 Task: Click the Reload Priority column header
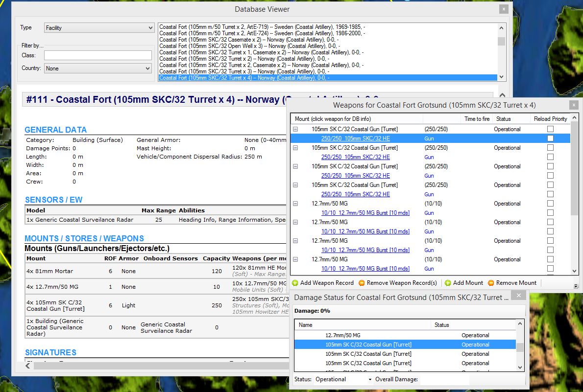click(x=550, y=119)
